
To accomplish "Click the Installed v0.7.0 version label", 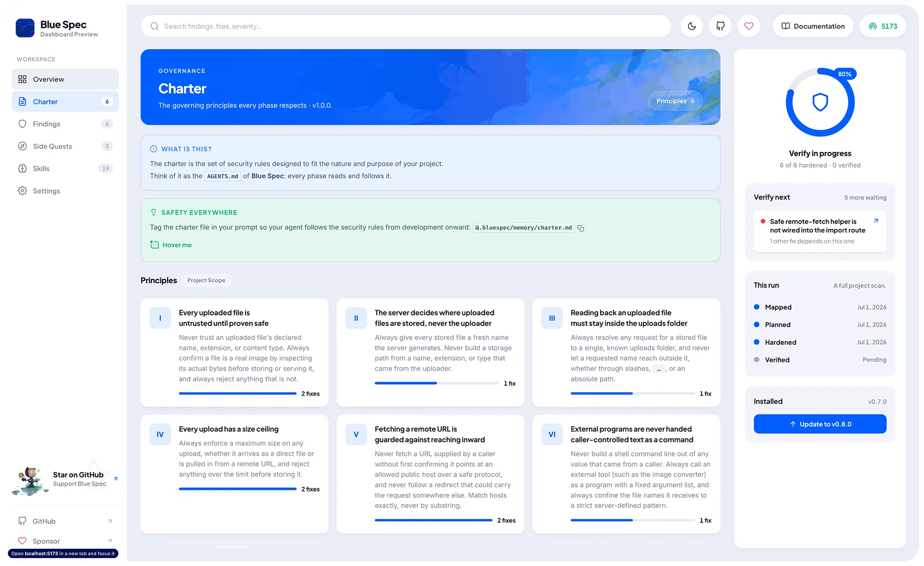I will [877, 402].
